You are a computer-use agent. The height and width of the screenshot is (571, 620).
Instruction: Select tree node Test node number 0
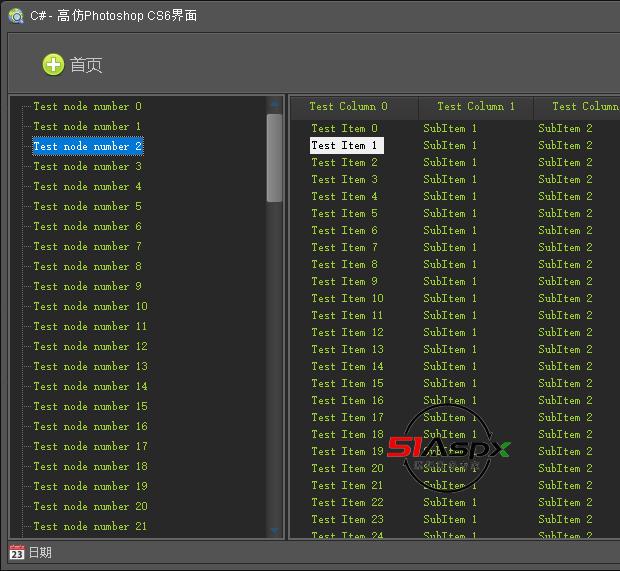point(87,106)
